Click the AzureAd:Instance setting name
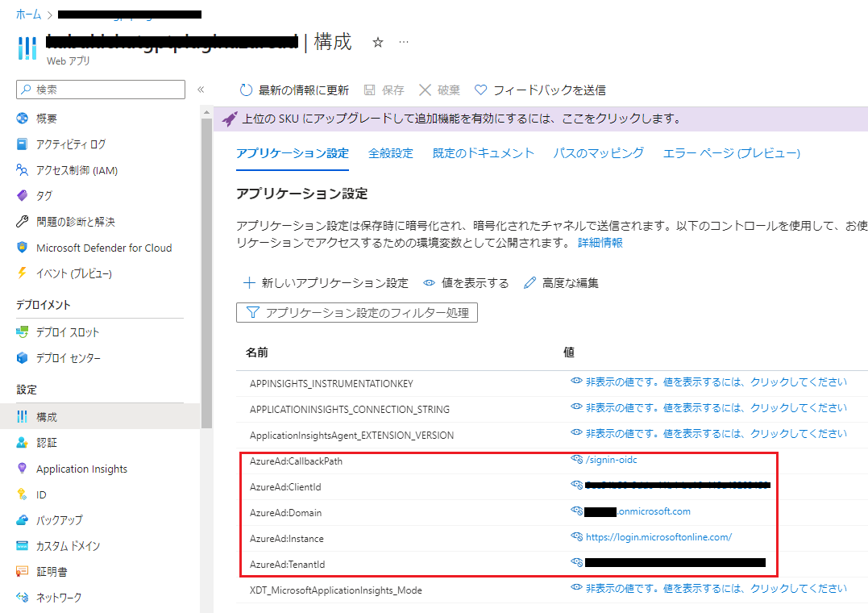 click(x=287, y=539)
